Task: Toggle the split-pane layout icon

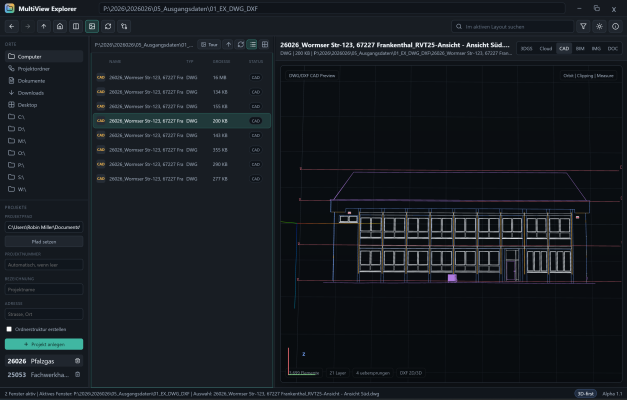Action: 76,26
